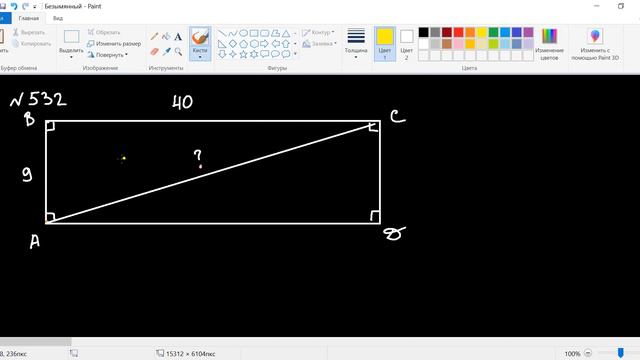Screen dimensions: 640x360
Task: Pick the red color swatch
Action: pyautogui.click(x=458, y=32)
